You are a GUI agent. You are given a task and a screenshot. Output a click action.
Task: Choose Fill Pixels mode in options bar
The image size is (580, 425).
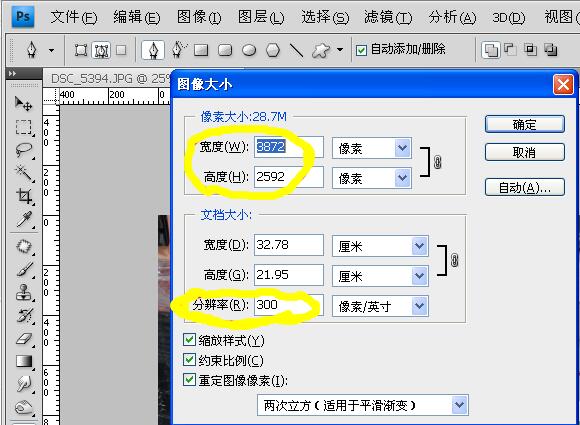[x=121, y=50]
